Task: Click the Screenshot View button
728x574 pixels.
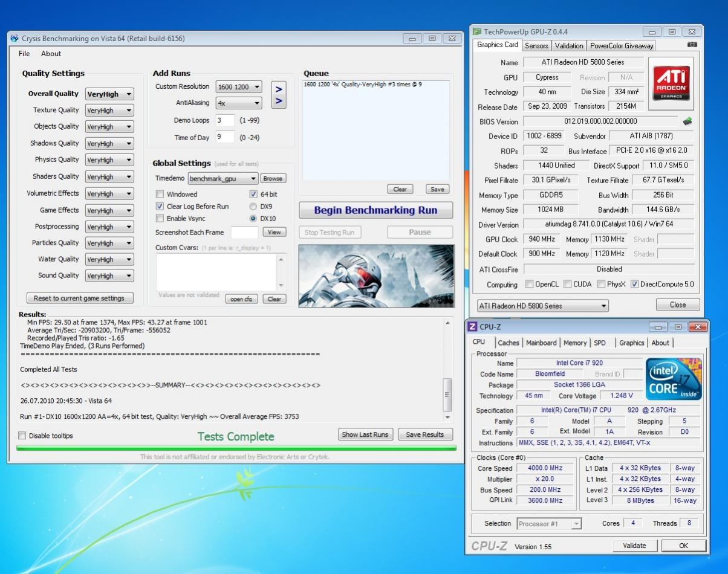Action: click(x=275, y=233)
